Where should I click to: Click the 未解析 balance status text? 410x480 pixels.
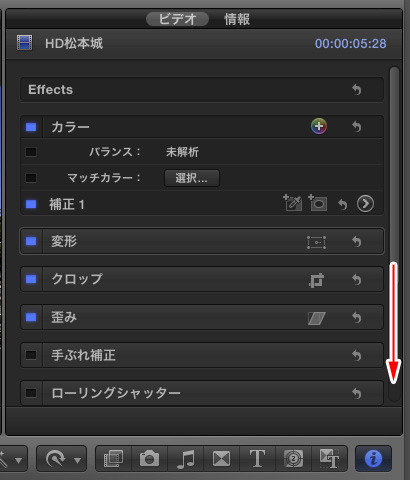(x=182, y=152)
